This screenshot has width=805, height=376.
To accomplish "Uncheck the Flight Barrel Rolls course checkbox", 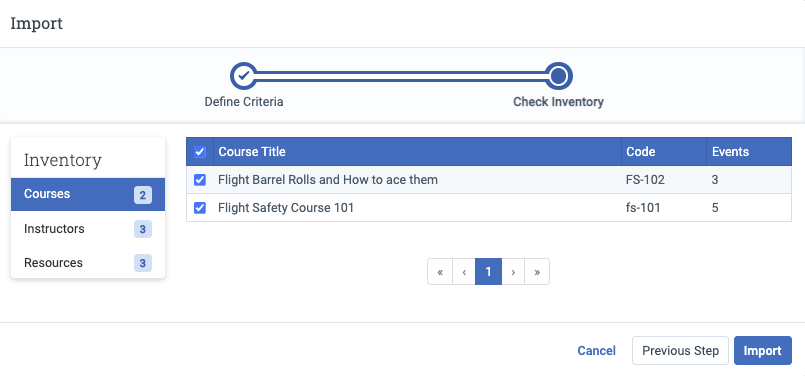I will click(200, 180).
